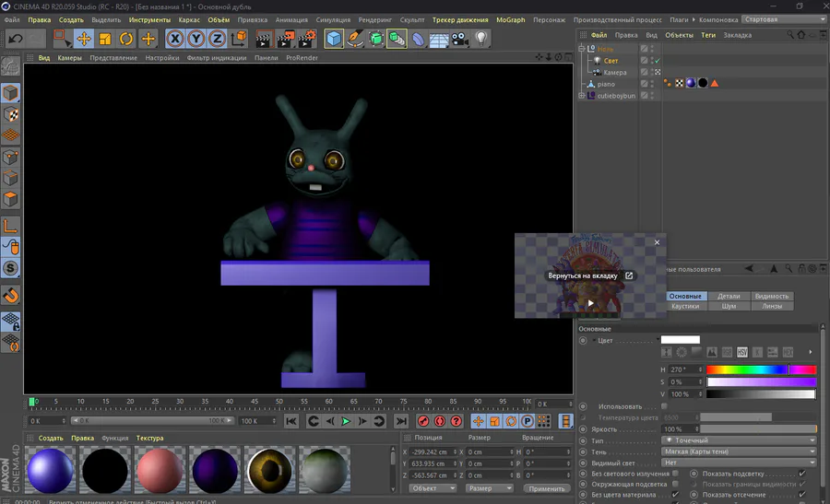
Task: Open the Создать menu
Action: pos(71,19)
